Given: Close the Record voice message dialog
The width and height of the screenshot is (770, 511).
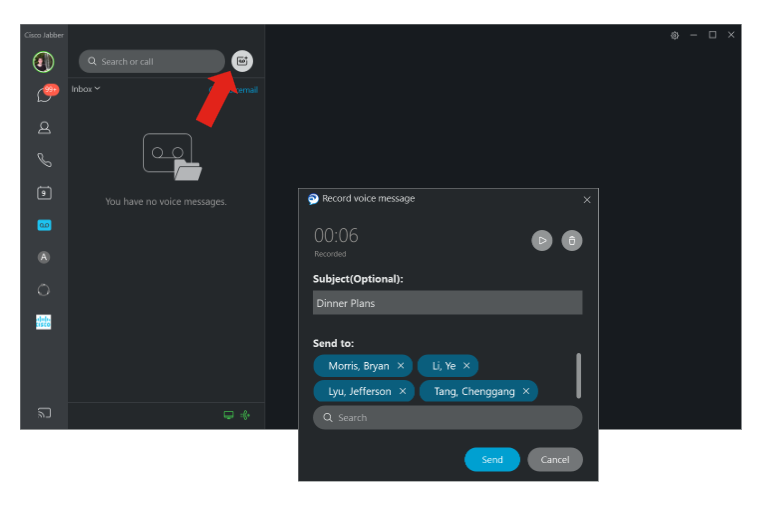Looking at the screenshot, I should tap(587, 200).
